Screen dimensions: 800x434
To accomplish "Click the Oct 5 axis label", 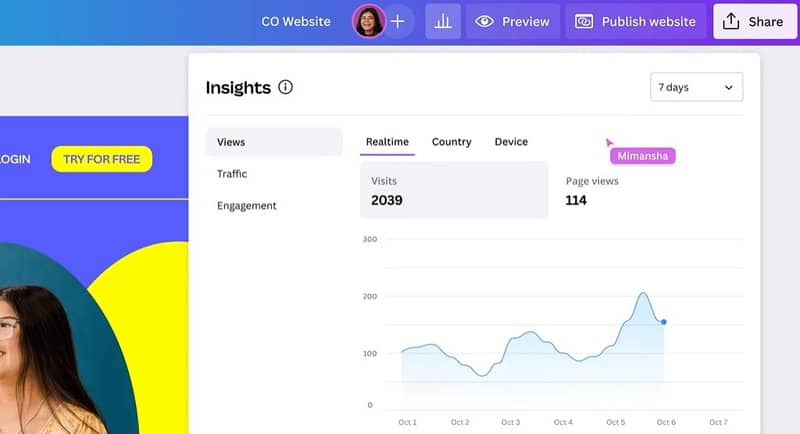I will (615, 422).
